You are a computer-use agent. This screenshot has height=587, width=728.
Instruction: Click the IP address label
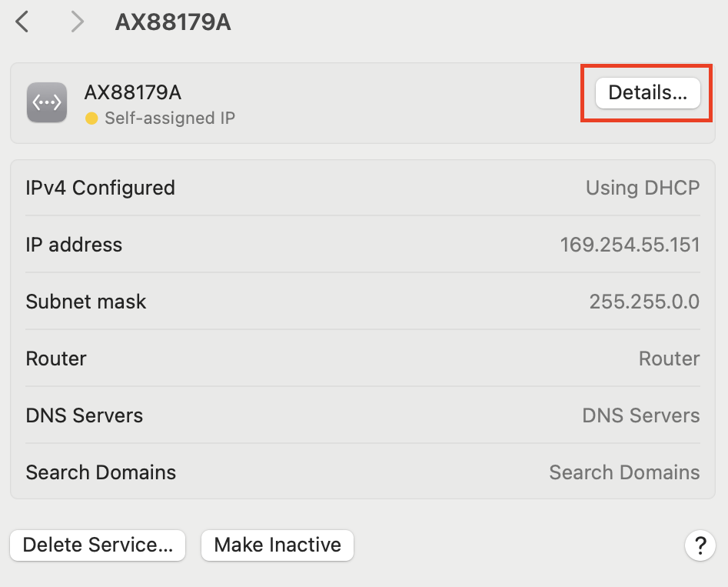74,245
